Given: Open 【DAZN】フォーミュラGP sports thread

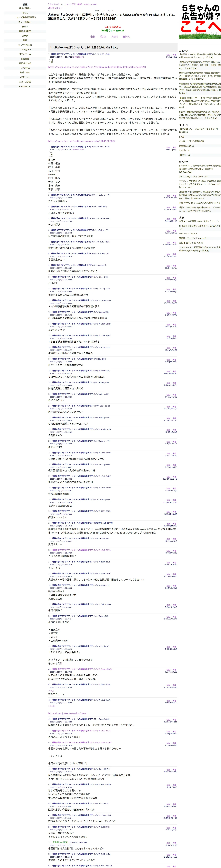Looking at the screenshot, I should 200,130.
